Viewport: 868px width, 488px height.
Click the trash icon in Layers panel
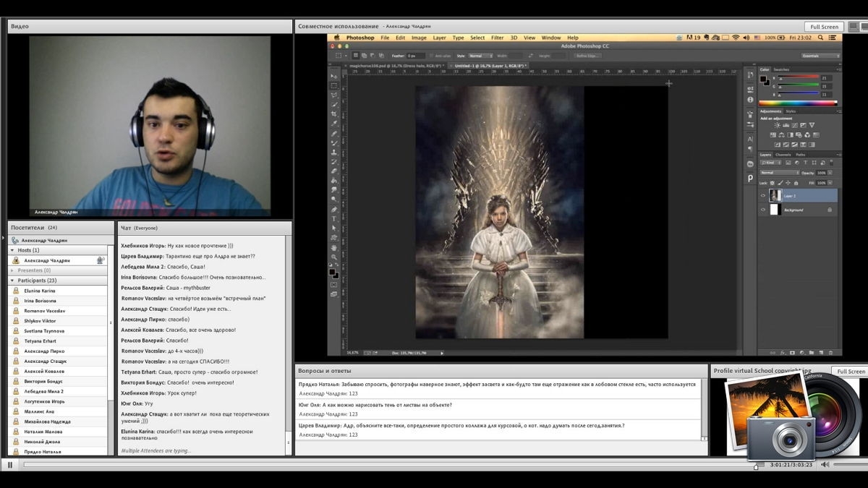[x=830, y=353]
